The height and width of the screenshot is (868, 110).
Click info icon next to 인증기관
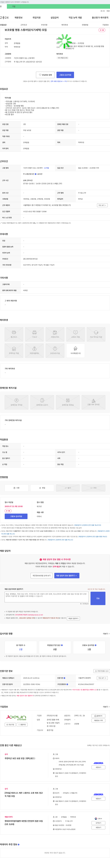64,678
